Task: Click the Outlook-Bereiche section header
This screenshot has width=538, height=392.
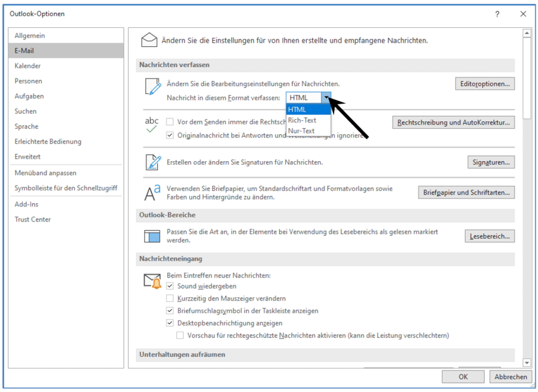Action: pyautogui.click(x=325, y=215)
